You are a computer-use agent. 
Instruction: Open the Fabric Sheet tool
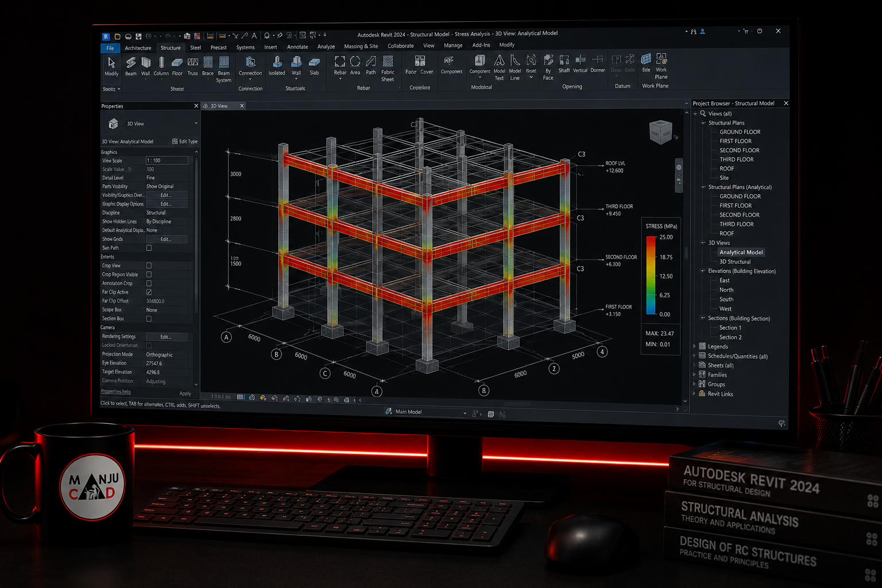pos(388,68)
